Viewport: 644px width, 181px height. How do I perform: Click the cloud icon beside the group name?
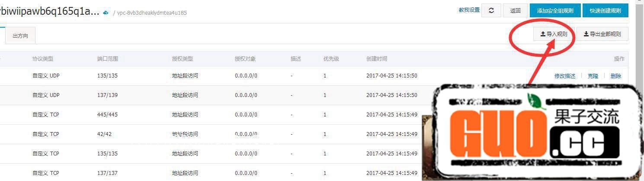106,12
